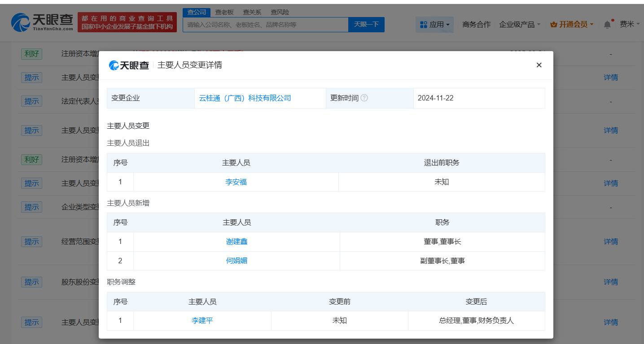Switch to the 查老板 search tab
Viewport: 644px width, 344px height.
pos(224,12)
